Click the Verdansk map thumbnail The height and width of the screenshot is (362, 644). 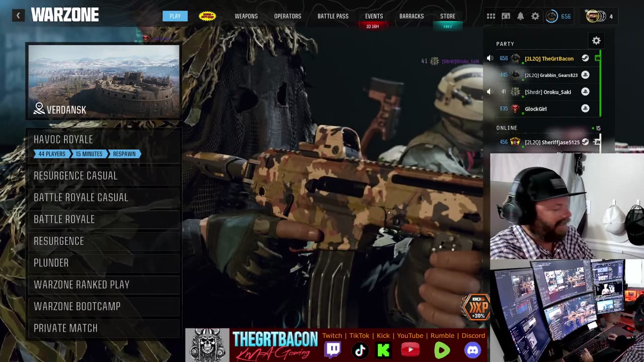pos(104,81)
